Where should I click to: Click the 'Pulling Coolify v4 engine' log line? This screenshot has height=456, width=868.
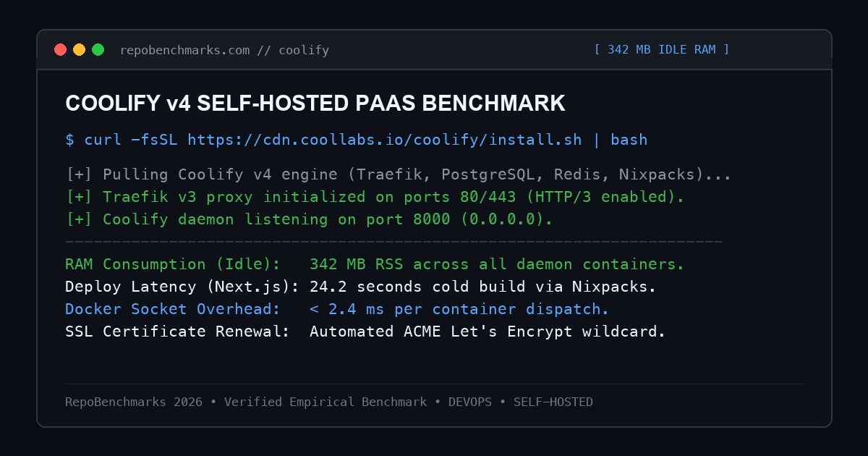tap(399, 174)
